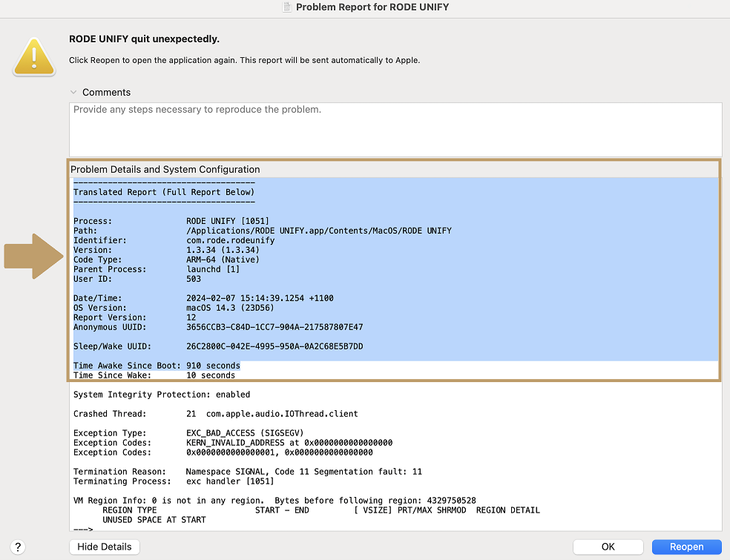Click the Anonymous UUID value
Viewport: 730px width, 560px height.
[245, 327]
